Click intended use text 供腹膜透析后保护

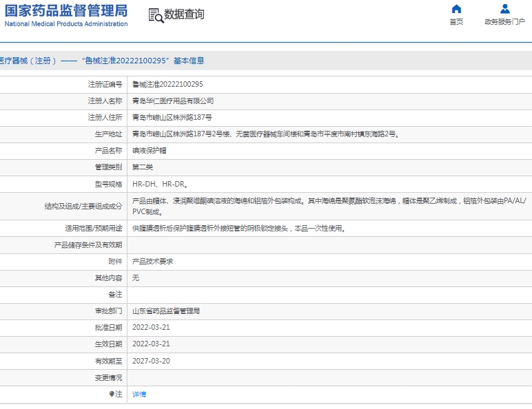pyautogui.click(x=239, y=229)
